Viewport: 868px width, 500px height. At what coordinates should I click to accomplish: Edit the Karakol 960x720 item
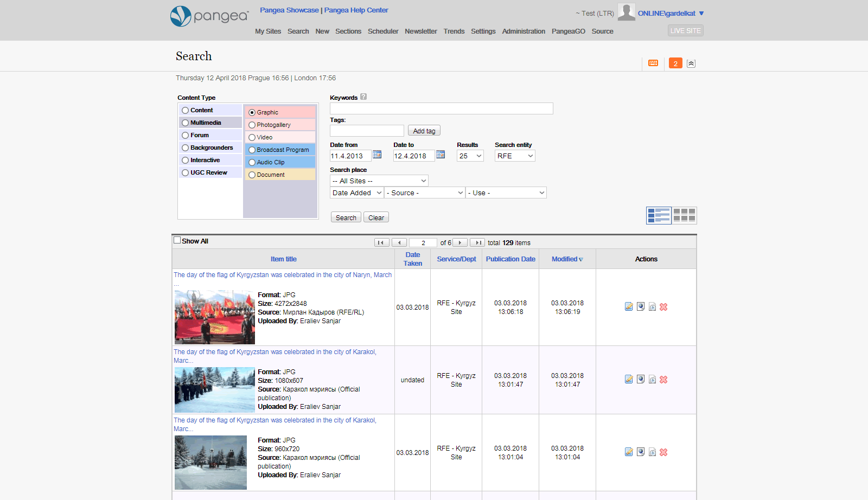(629, 452)
